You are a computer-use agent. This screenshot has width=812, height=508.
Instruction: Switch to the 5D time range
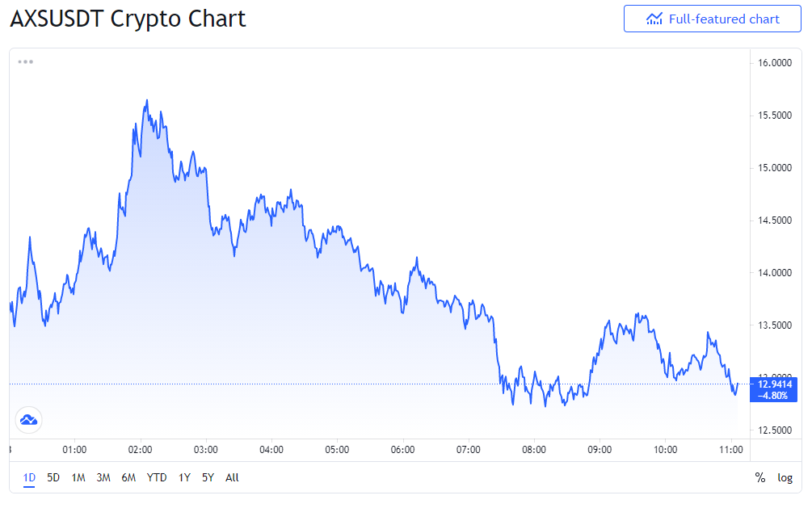point(53,477)
